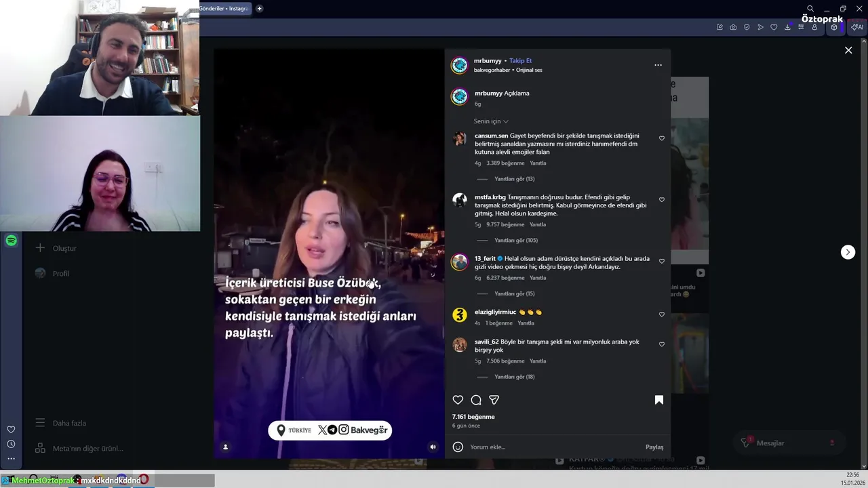This screenshot has width=868, height=488.
Task: Open history clock in browser sidebar
Action: click(x=11, y=444)
